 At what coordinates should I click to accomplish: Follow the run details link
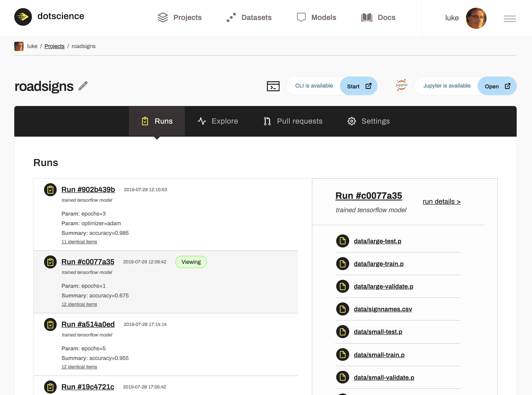point(441,201)
